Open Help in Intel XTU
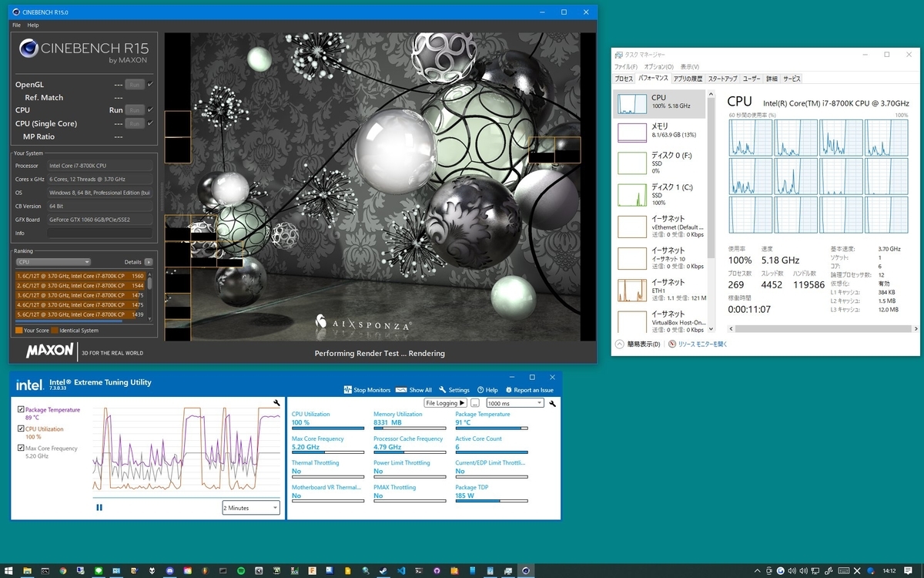924x578 pixels. 487,390
